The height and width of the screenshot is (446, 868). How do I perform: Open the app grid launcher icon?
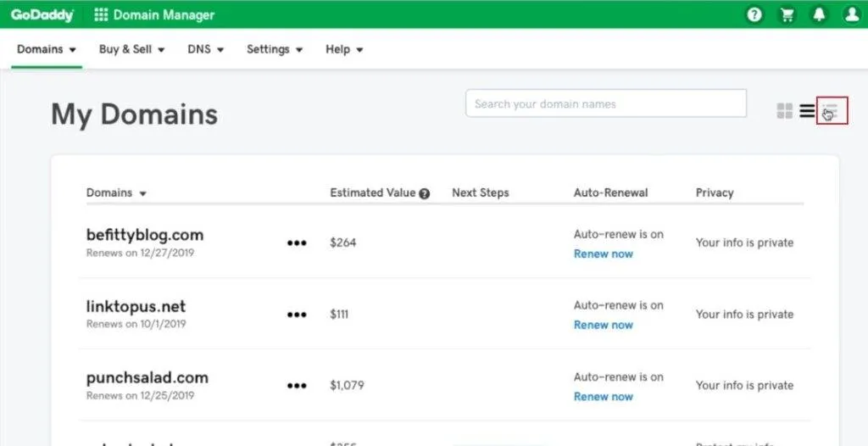point(101,15)
